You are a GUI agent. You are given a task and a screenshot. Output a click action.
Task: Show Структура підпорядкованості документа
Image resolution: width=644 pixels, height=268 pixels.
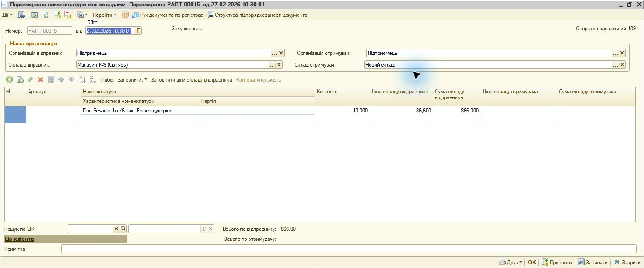(x=257, y=15)
